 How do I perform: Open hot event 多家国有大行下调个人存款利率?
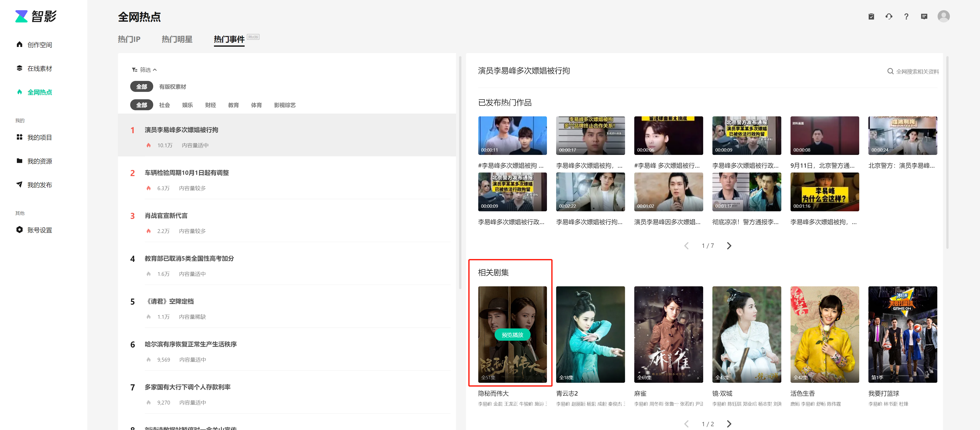287,392
